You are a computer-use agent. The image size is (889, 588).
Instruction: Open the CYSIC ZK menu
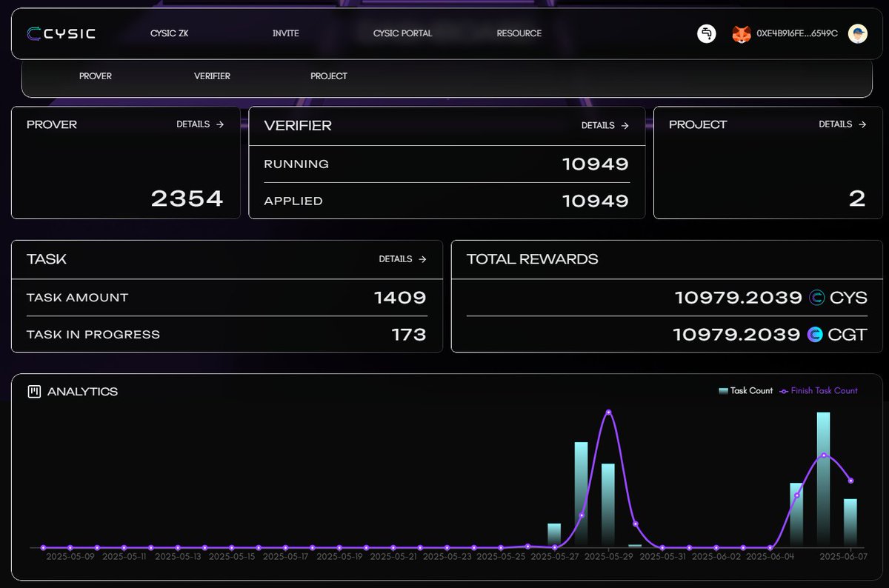pos(169,33)
